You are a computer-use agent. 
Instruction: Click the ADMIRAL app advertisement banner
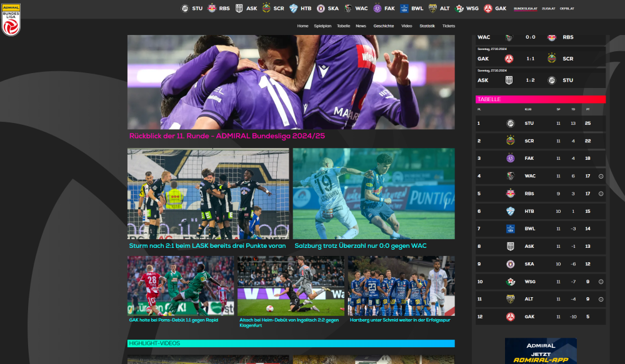(541, 352)
